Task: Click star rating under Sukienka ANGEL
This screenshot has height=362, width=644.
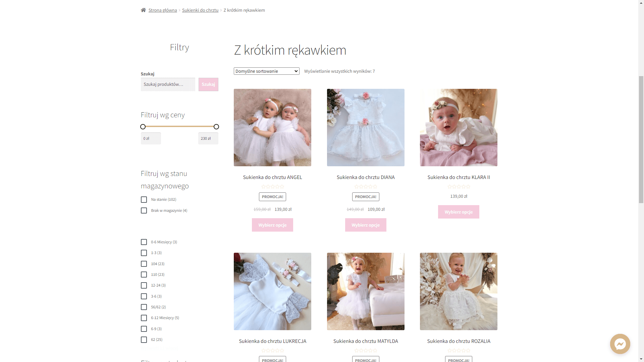Action: 272,187
